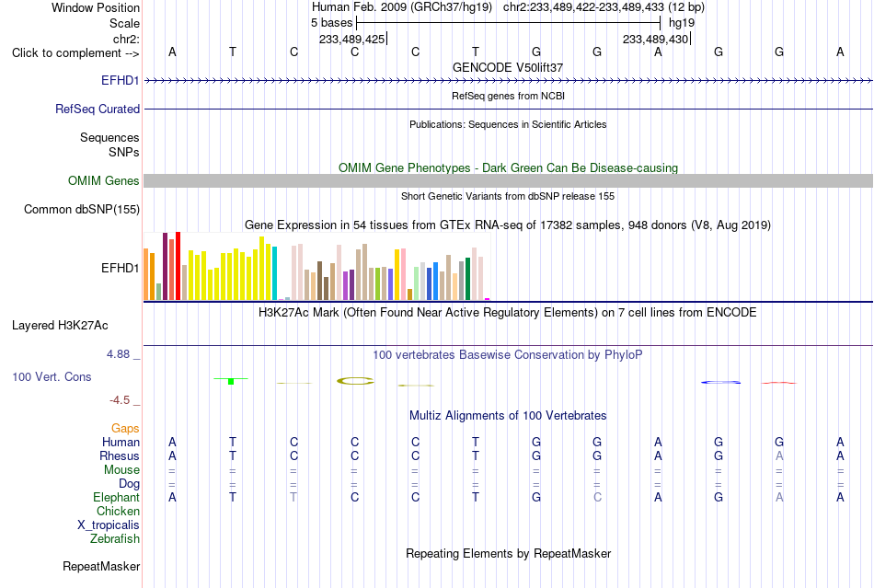Viewport: 874px width, 588px height.
Task: Select the lime green bar in GTEx expression chart
Action: 377,283
